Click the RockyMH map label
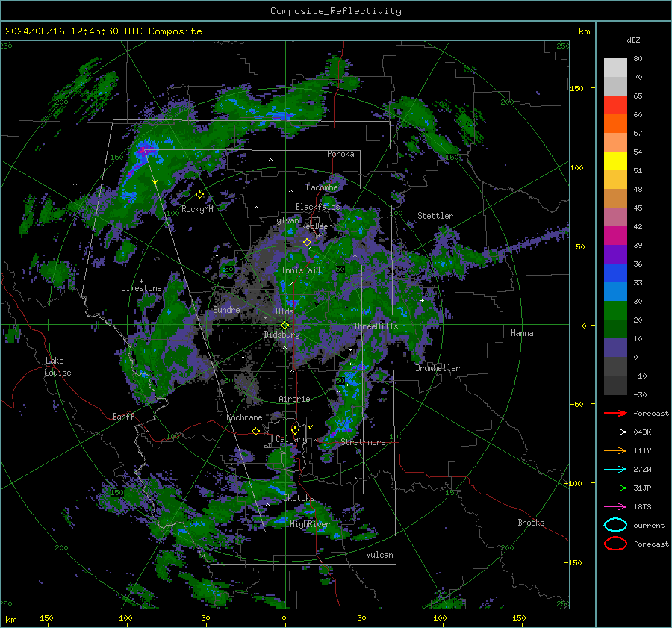 [197, 209]
